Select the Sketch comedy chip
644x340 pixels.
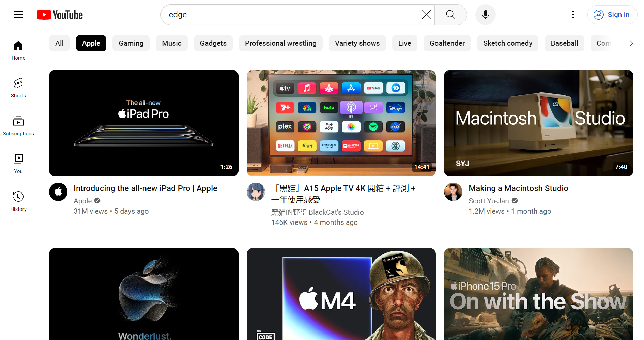pyautogui.click(x=508, y=43)
